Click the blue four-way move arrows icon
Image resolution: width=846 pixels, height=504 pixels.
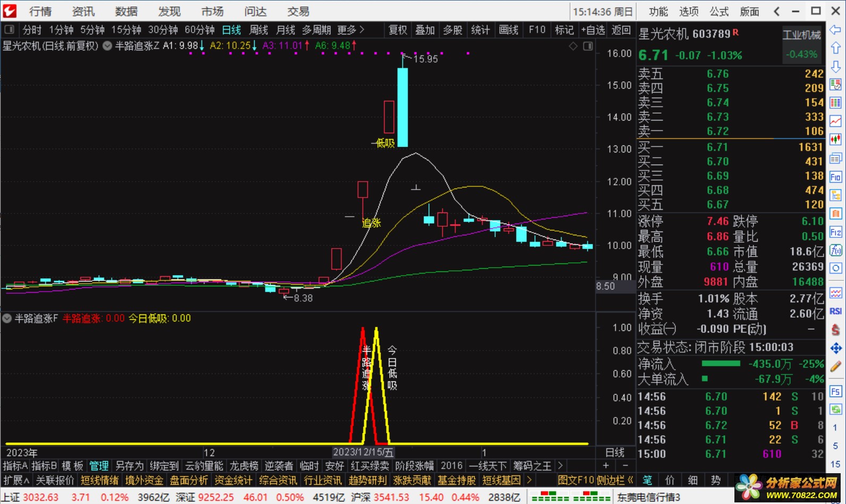click(835, 348)
